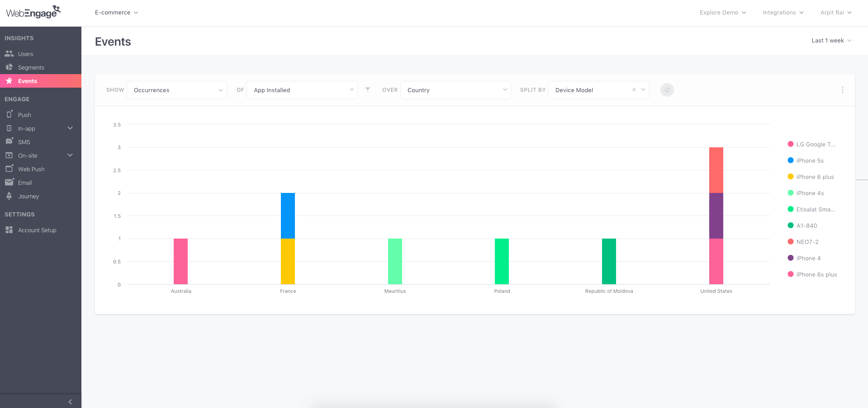Click the WebEngage logo
The image size is (868, 408).
tap(33, 12)
